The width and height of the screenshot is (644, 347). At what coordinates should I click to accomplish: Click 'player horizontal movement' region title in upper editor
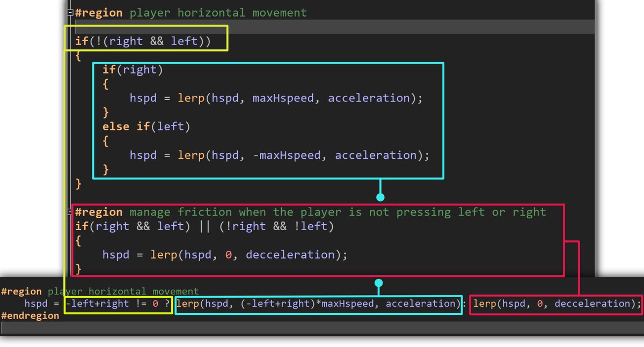(218, 12)
